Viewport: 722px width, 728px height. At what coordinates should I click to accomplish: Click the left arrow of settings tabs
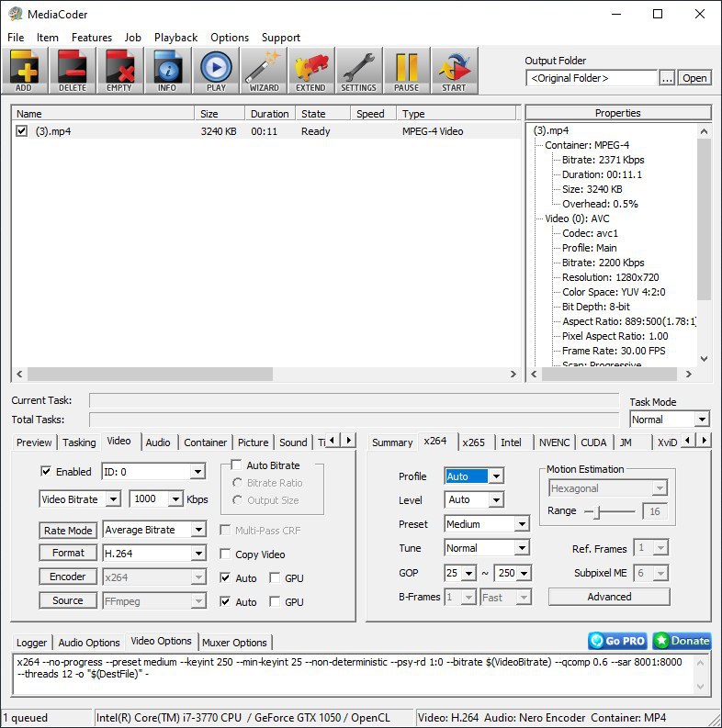coord(332,440)
